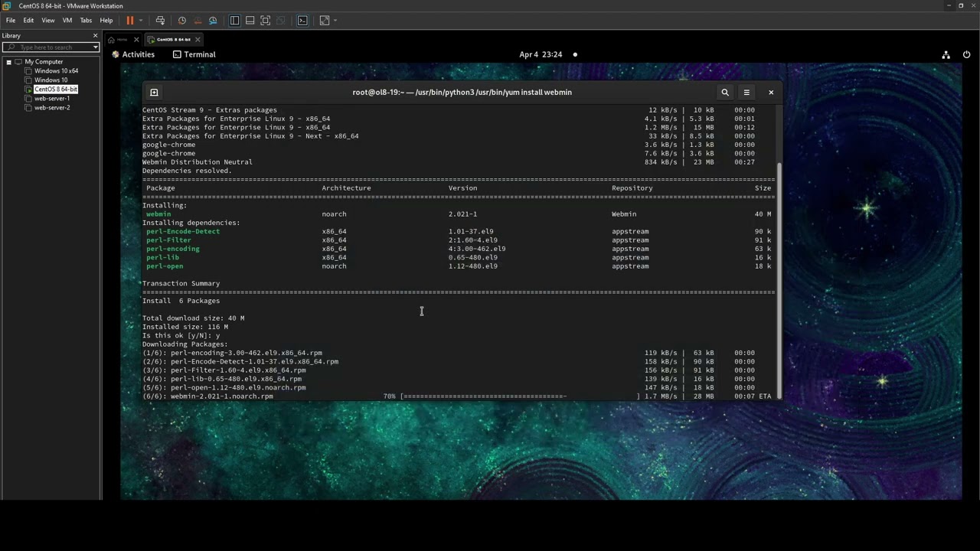The width and height of the screenshot is (980, 551).
Task: Toggle the library sidebar view icon
Action: 234,21
